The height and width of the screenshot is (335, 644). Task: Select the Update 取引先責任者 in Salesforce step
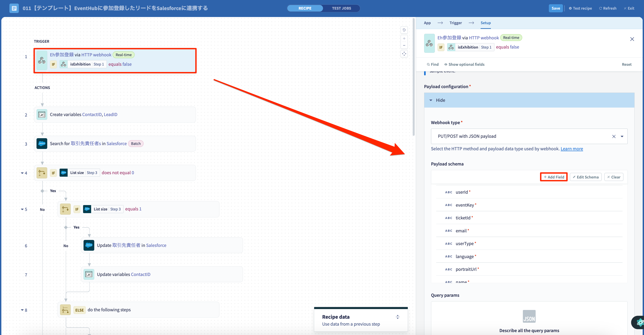(162, 245)
